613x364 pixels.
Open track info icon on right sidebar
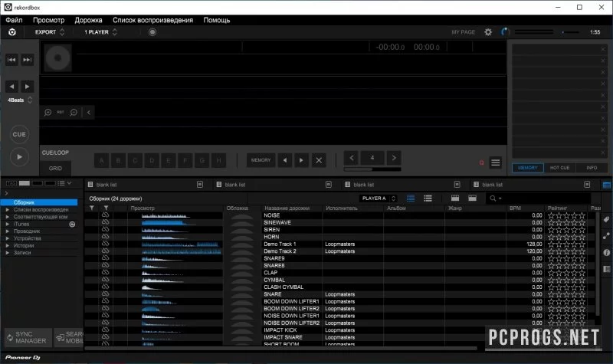[x=606, y=253]
